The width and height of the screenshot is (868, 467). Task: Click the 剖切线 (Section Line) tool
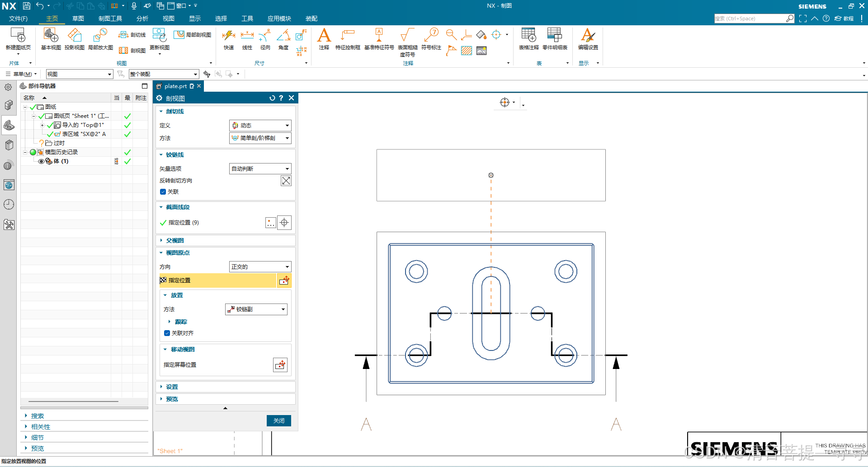(x=132, y=35)
